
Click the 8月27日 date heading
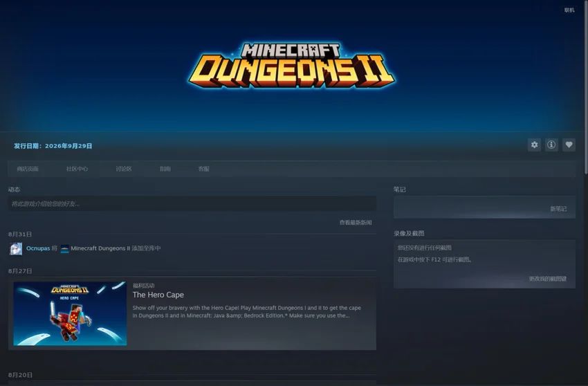coord(20,271)
